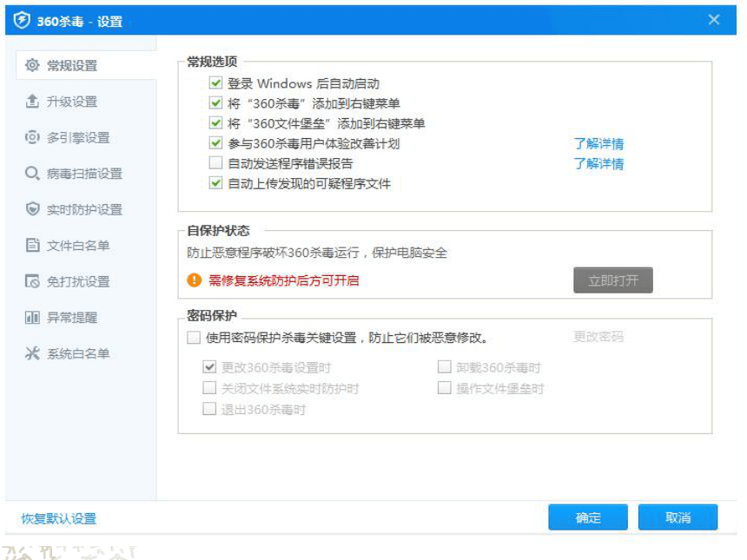The width and height of the screenshot is (747, 560).
Task: Click the 防止恶意程序破坏360杀毒运行 description
Action: [317, 253]
